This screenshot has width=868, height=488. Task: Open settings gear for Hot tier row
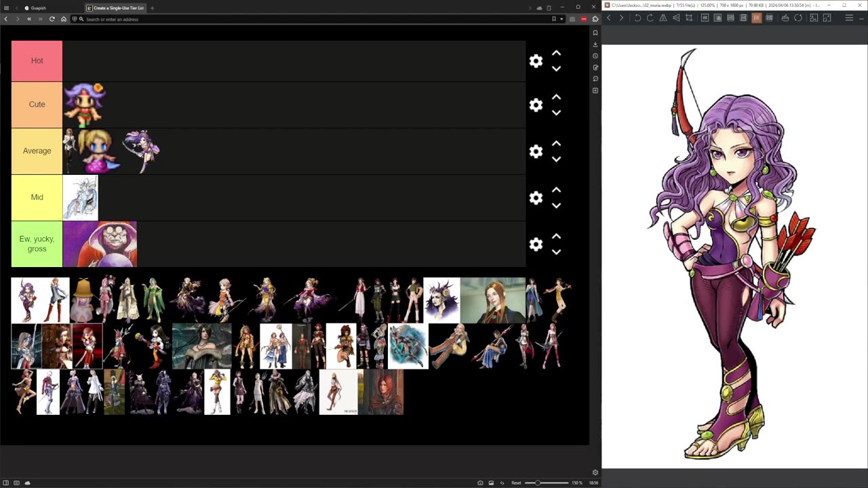pyautogui.click(x=536, y=61)
